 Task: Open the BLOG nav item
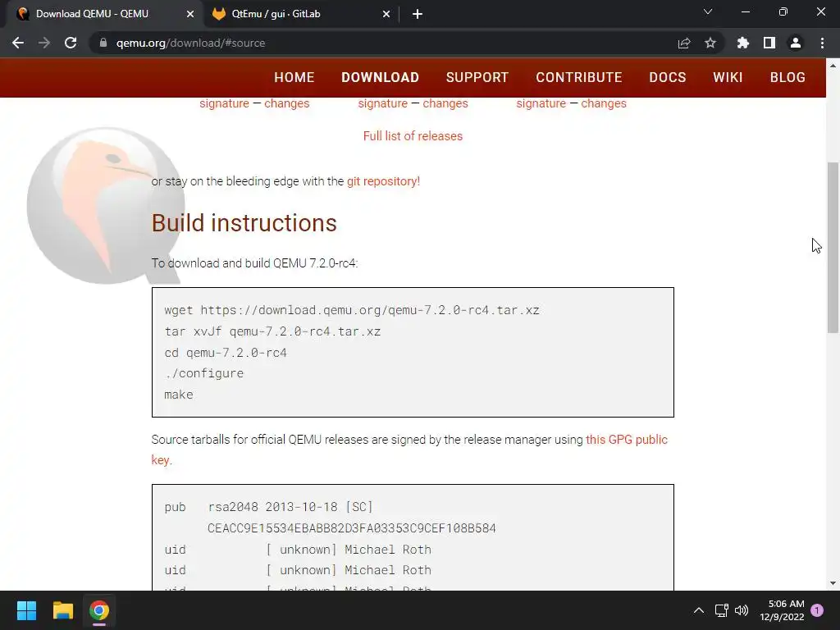click(787, 77)
